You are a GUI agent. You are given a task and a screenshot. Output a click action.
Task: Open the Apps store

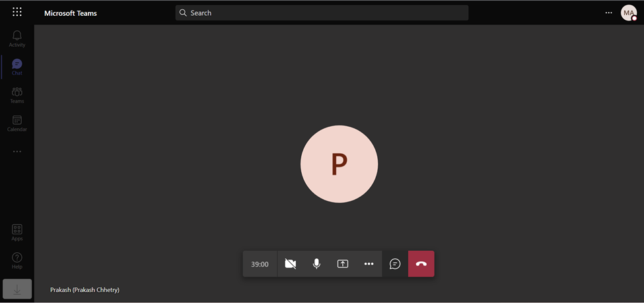(17, 233)
